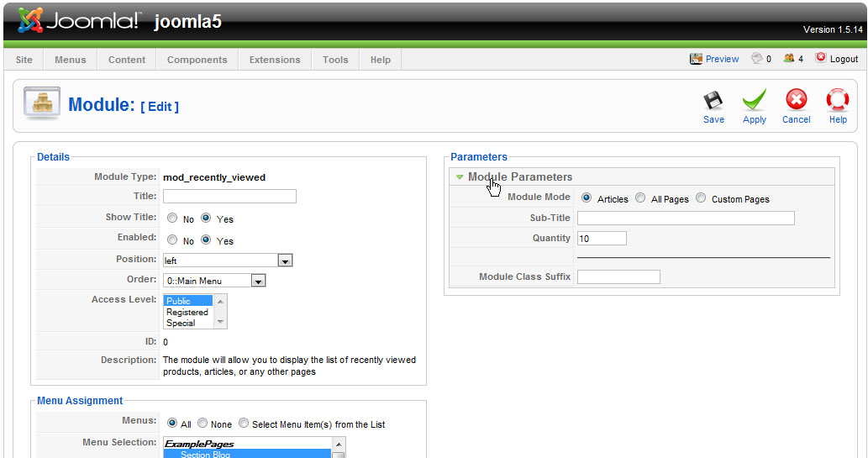The image size is (868, 458).
Task: Open the Tools menu
Action: (x=335, y=60)
